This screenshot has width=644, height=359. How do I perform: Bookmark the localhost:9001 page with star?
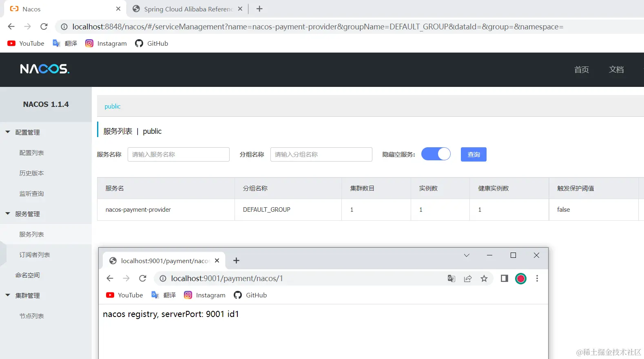484,279
